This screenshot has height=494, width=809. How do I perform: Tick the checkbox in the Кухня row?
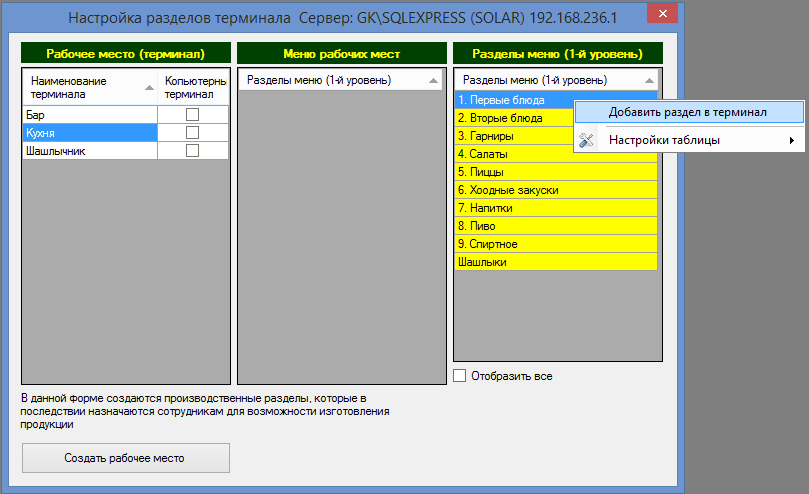(x=192, y=133)
